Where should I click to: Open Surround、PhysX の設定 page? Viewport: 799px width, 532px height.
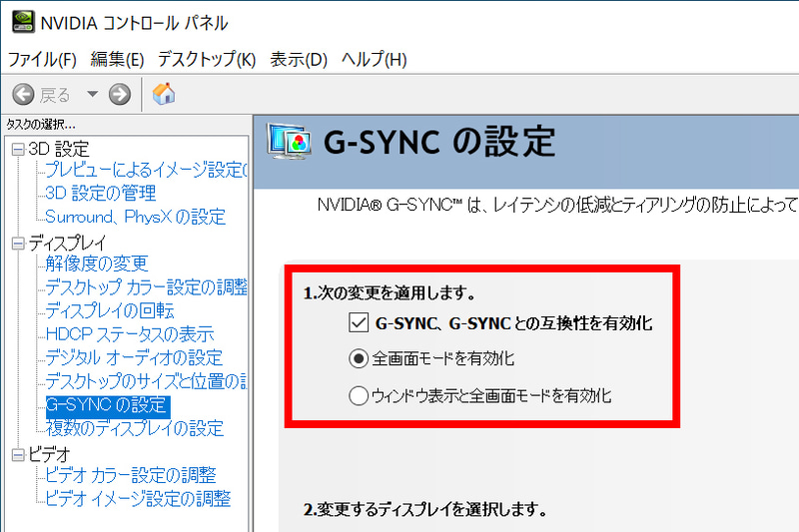[x=135, y=217]
